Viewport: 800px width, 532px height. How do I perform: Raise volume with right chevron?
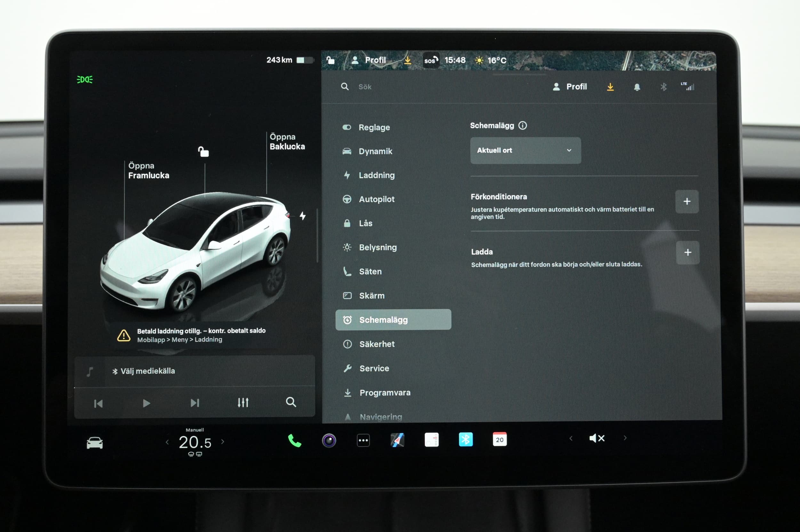(x=625, y=438)
